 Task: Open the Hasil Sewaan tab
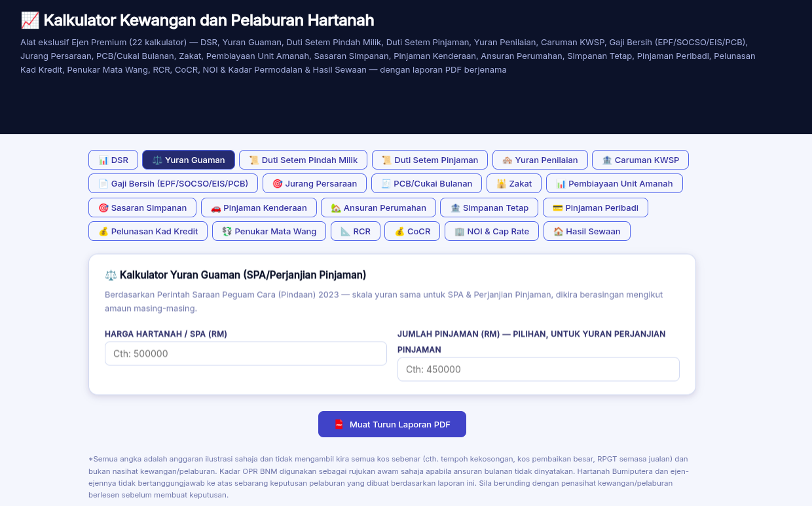pyautogui.click(x=587, y=231)
